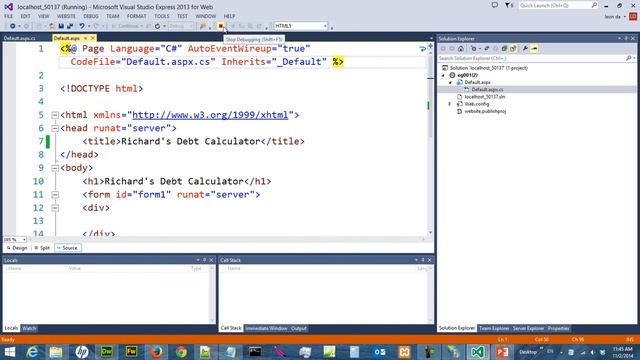Collapse the eg001(2) project node
The image size is (640, 360).
pos(443,76)
